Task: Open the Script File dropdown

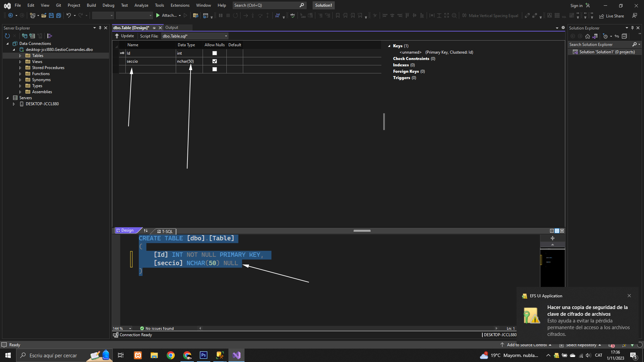Action: 226,36
